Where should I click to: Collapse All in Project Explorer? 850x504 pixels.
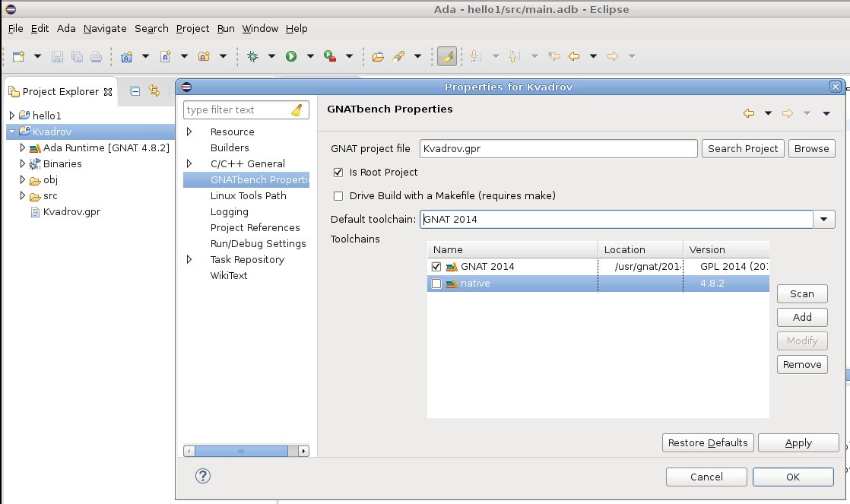[135, 91]
